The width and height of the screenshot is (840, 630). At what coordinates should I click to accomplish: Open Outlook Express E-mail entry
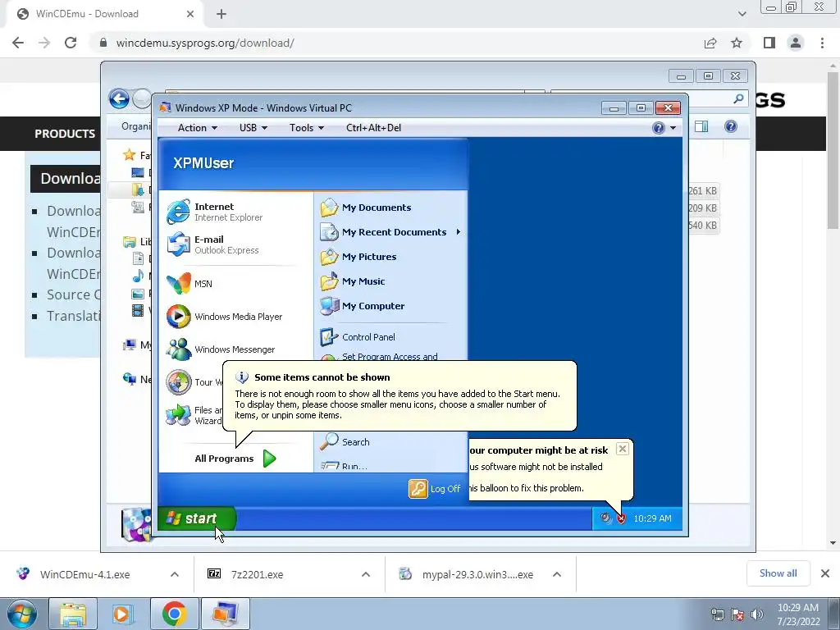214,244
